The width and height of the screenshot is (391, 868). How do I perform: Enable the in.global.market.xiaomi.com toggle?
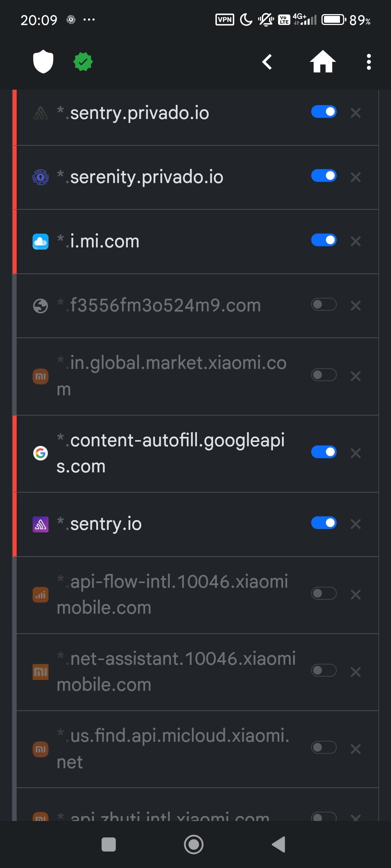[x=324, y=375]
